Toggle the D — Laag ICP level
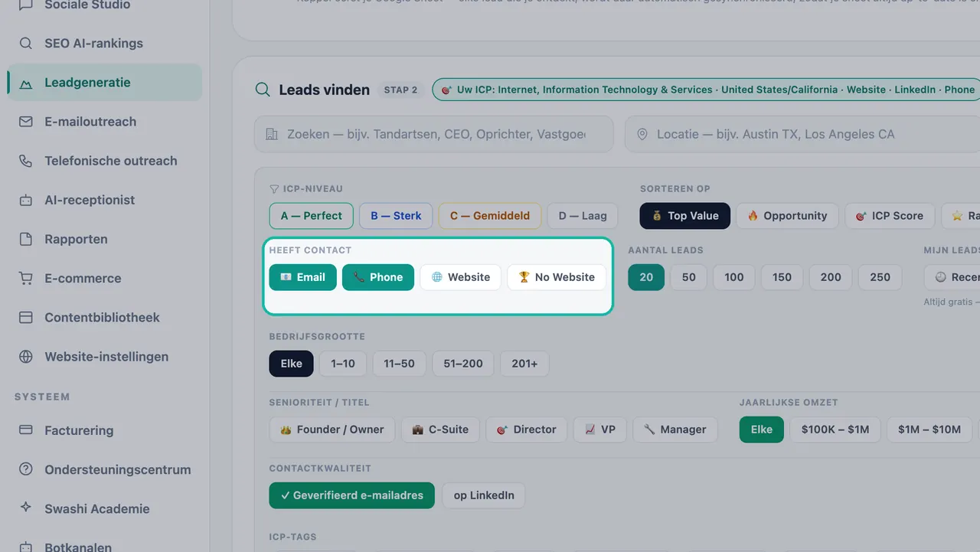Image resolution: width=980 pixels, height=552 pixels. pyautogui.click(x=583, y=216)
